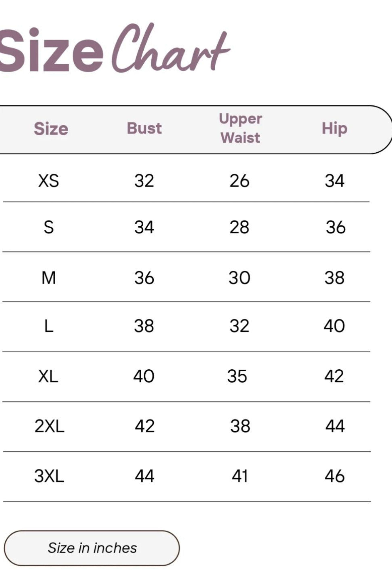Select the M size row label
Image resolution: width=392 pixels, height=588 pixels.
(x=49, y=278)
